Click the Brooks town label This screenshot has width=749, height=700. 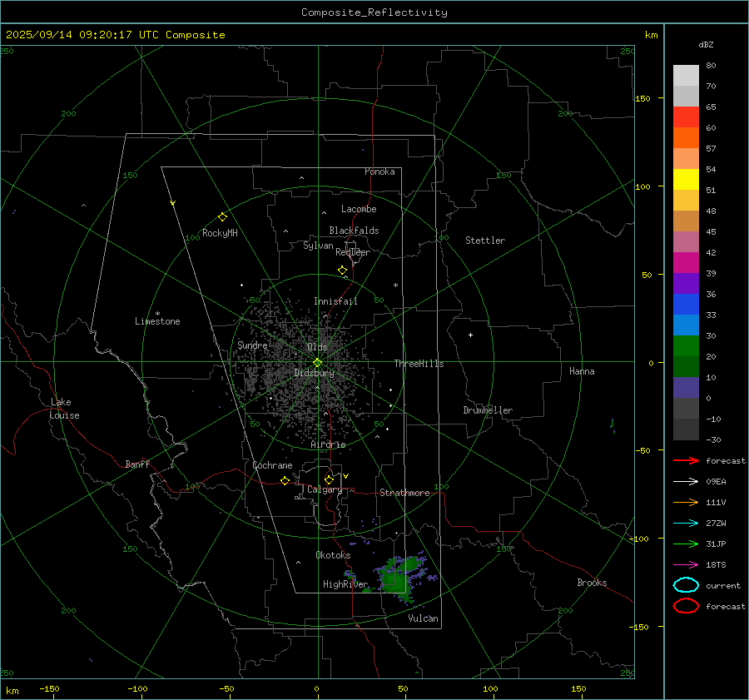click(x=592, y=583)
